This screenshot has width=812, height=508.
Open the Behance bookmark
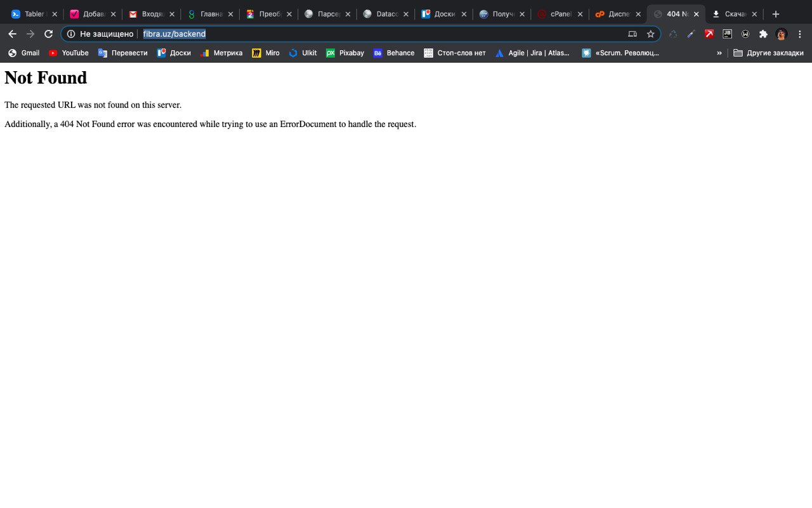394,53
